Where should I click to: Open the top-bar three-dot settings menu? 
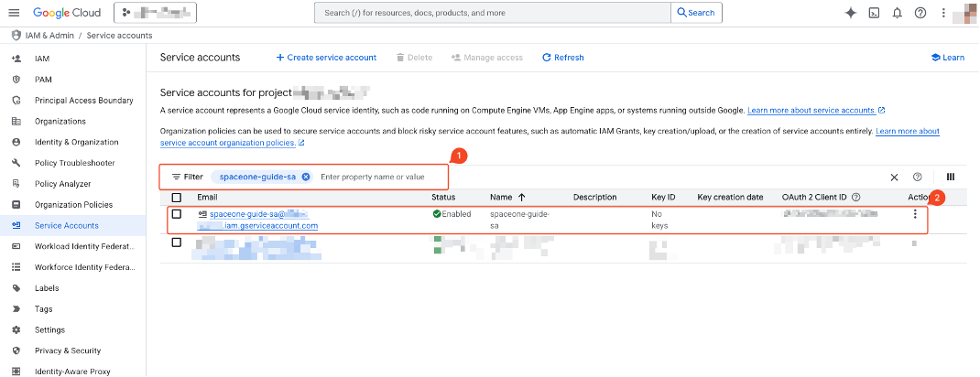(x=943, y=13)
